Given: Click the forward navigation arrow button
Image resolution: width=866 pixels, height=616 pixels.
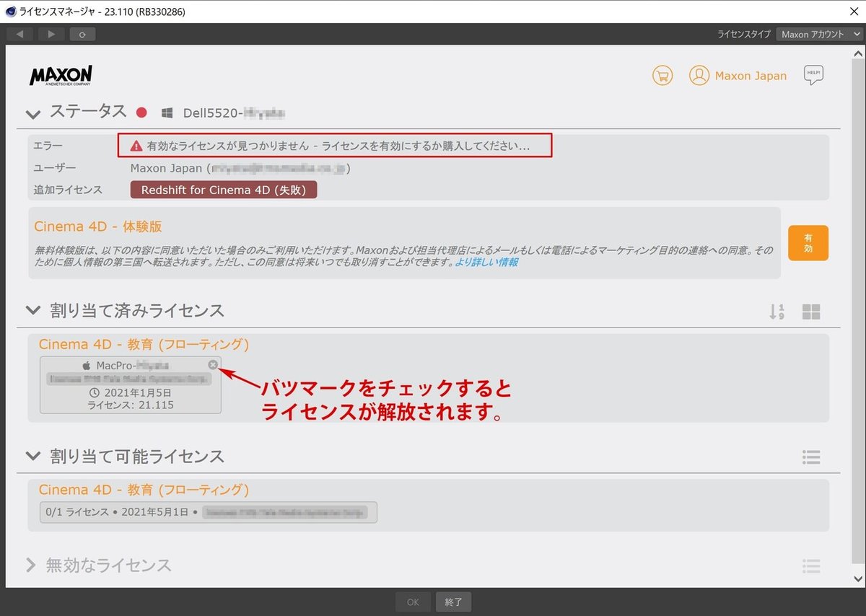Looking at the screenshot, I should 51,34.
